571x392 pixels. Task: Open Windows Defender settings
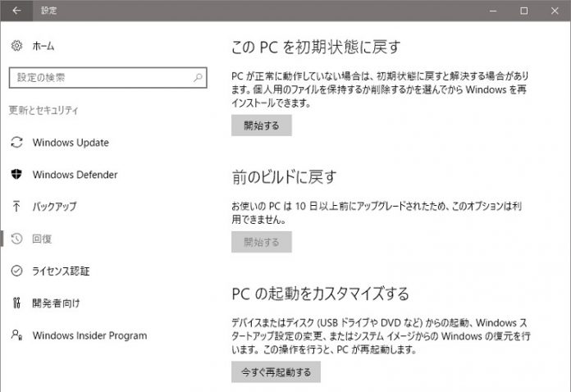[x=75, y=175]
